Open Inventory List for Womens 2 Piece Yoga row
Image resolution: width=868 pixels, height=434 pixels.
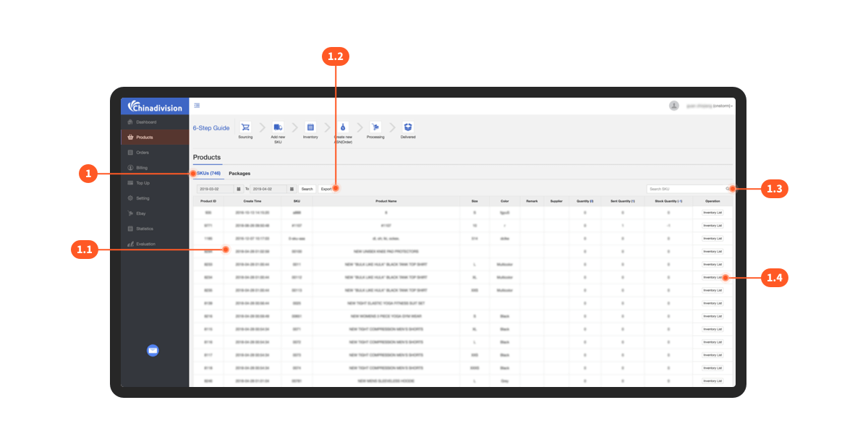[x=712, y=316]
